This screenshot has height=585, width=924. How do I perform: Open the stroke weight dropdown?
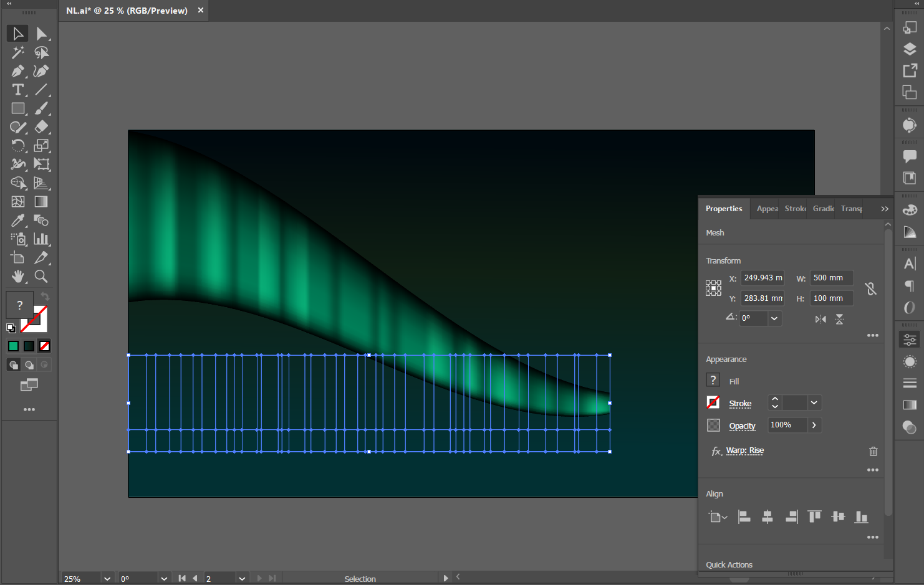[x=814, y=403]
